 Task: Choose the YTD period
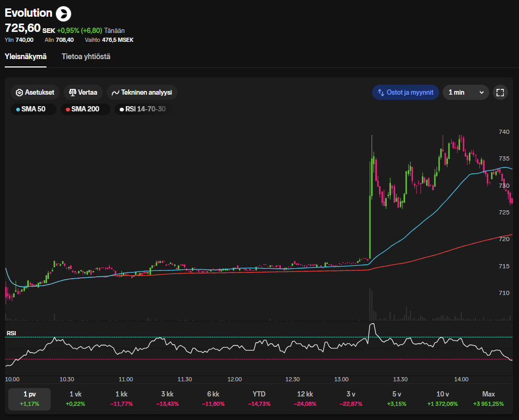pyautogui.click(x=258, y=399)
